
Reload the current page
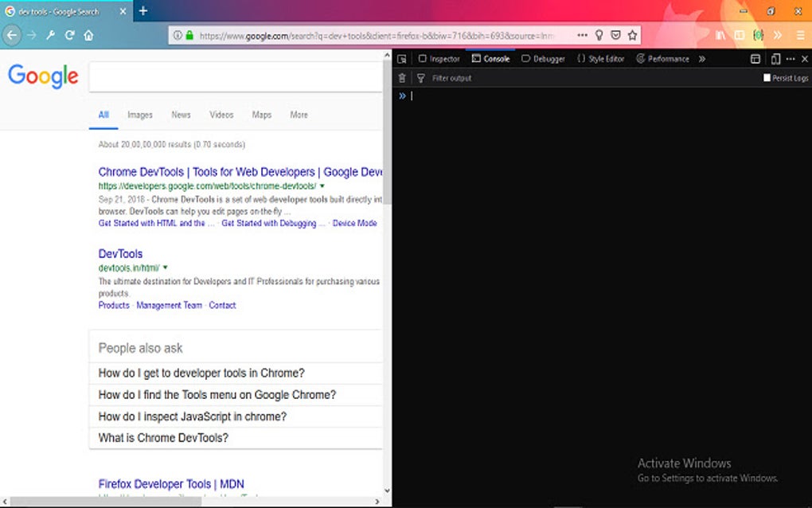(69, 34)
